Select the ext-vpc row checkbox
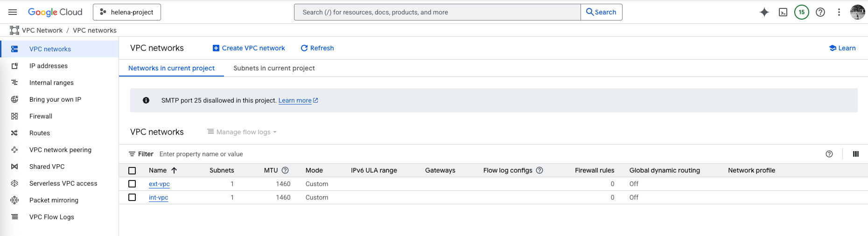The height and width of the screenshot is (236, 868). click(132, 184)
